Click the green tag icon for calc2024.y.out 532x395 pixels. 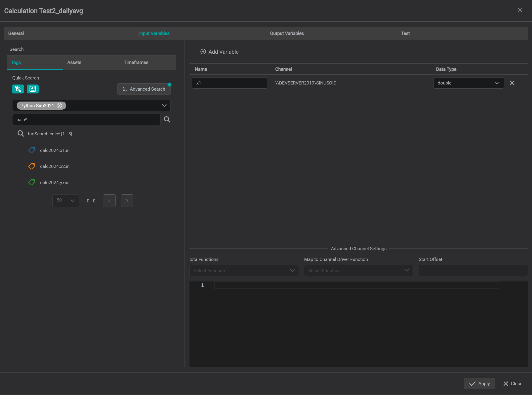[32, 183]
